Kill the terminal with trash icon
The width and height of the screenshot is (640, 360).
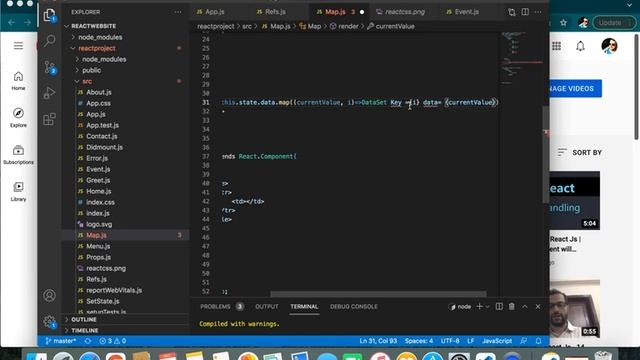(512, 306)
